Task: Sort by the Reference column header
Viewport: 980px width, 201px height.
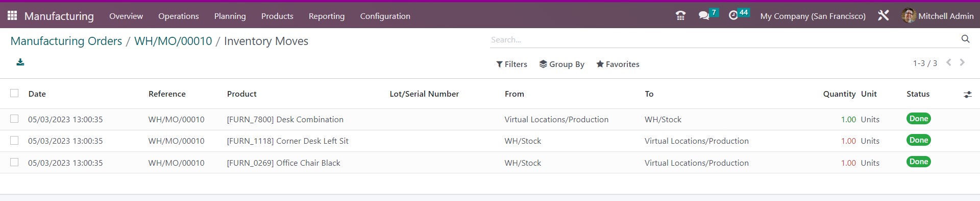Action: pos(167,94)
